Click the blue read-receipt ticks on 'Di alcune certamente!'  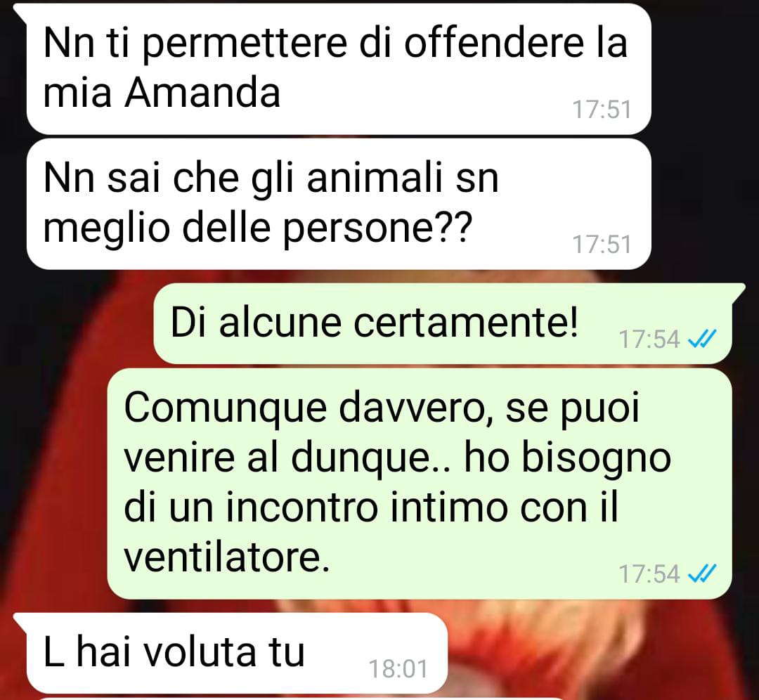coord(702,339)
